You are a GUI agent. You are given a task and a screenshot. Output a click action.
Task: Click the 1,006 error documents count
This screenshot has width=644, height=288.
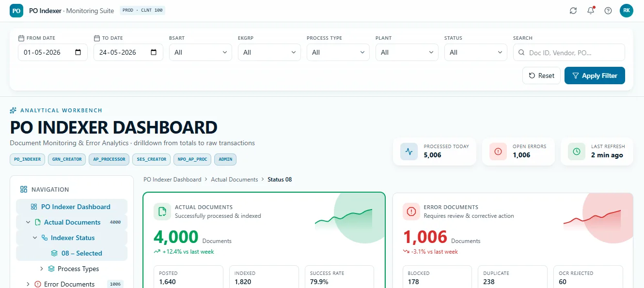click(425, 237)
